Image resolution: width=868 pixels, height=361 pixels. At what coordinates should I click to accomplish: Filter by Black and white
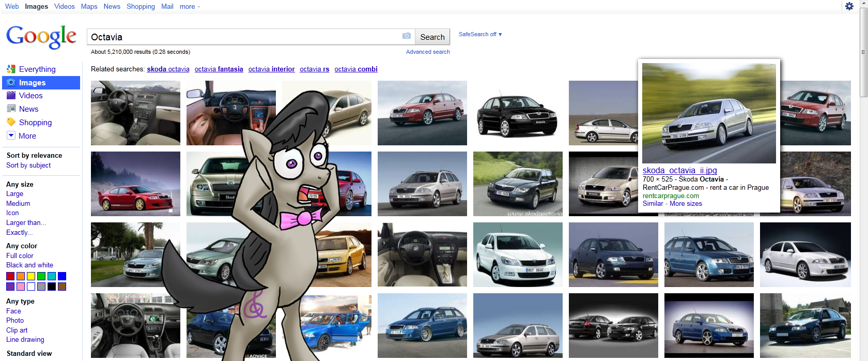pyautogui.click(x=29, y=265)
